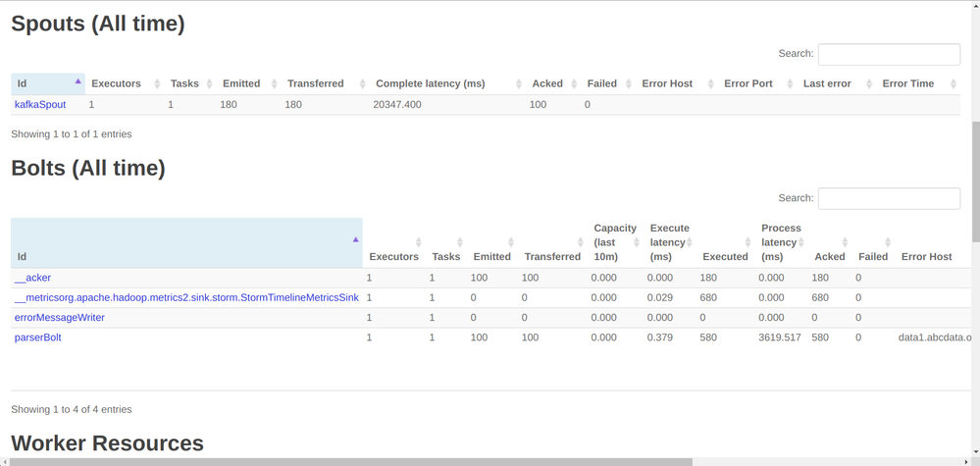Sort Spouts table by Tasks
This screenshot has width=980, height=466.
tap(190, 83)
